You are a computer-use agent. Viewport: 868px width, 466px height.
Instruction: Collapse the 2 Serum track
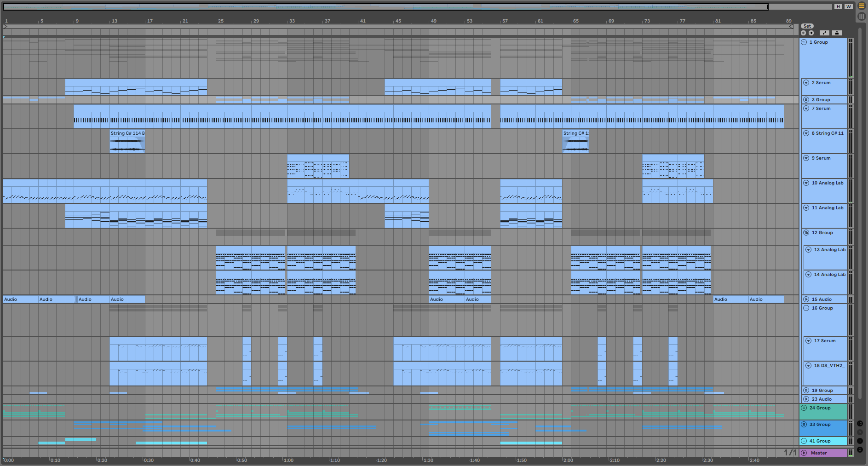click(806, 83)
